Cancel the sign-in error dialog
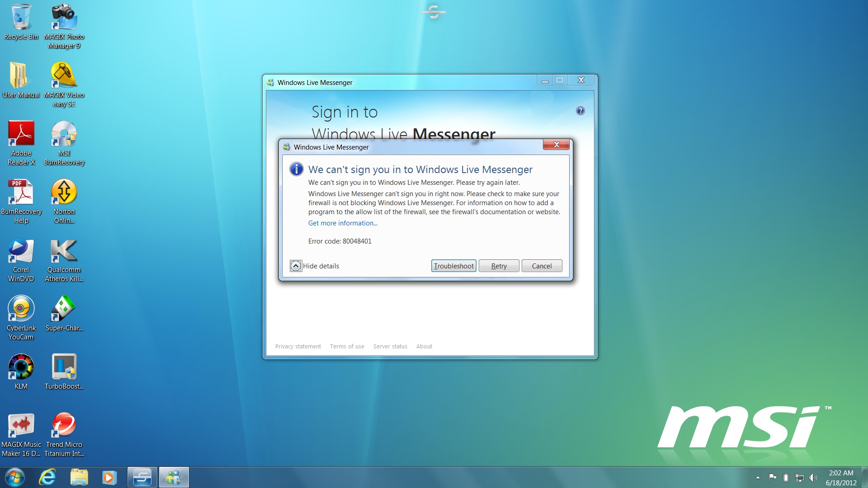Viewport: 868px width, 488px height. click(x=542, y=266)
